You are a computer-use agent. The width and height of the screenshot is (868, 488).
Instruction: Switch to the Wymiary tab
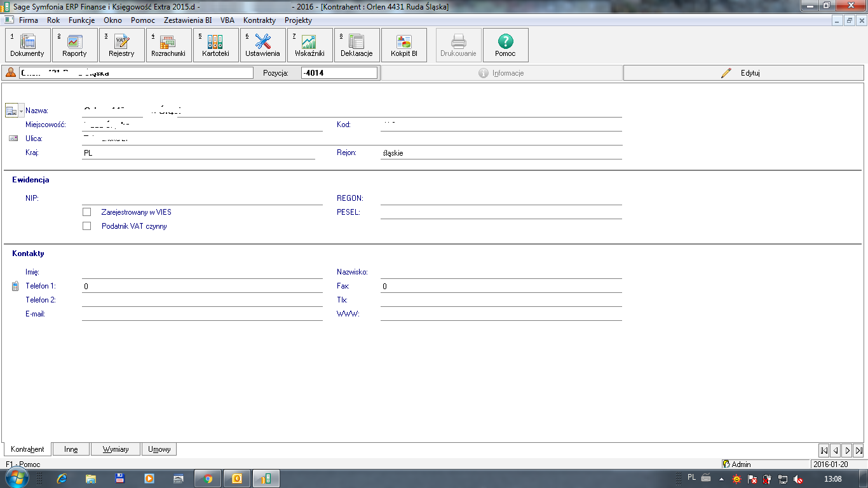(x=116, y=449)
